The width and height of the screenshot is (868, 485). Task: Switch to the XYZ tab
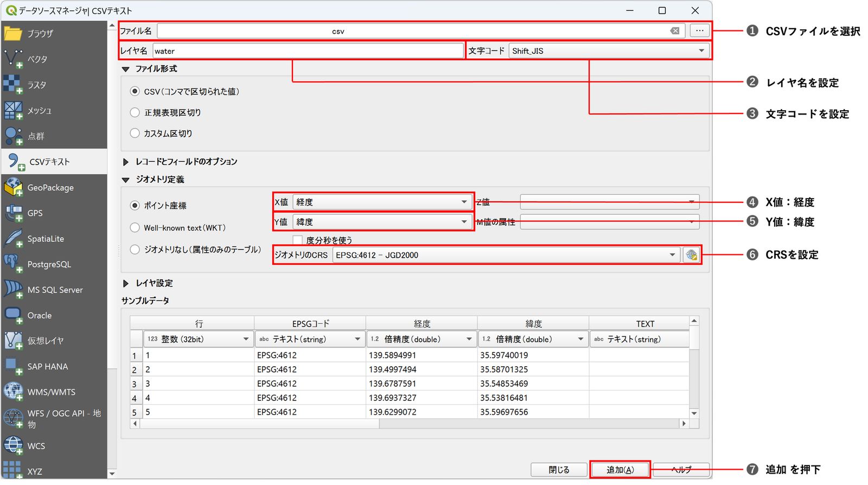[x=54, y=471]
